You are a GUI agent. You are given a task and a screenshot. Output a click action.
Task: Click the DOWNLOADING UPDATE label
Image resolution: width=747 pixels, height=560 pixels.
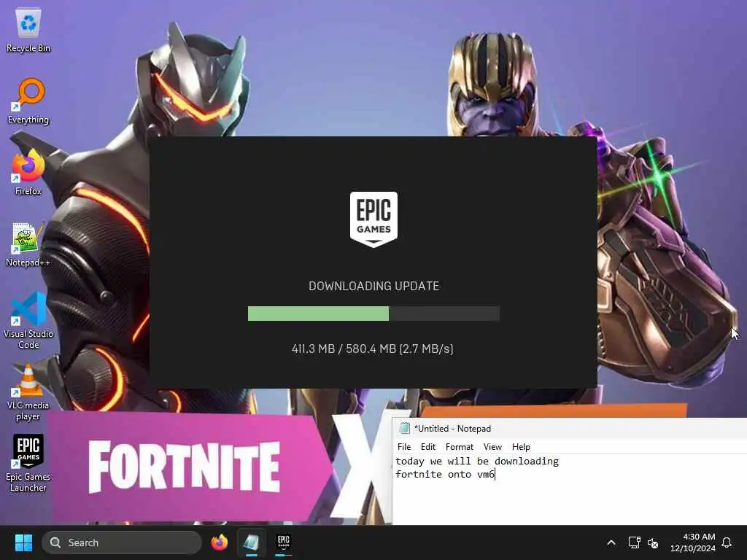(x=373, y=286)
